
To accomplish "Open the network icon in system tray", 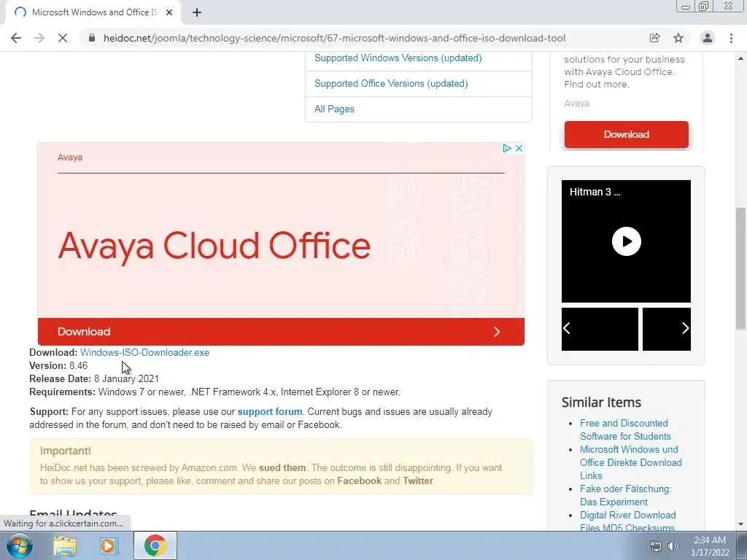I will 656,546.
